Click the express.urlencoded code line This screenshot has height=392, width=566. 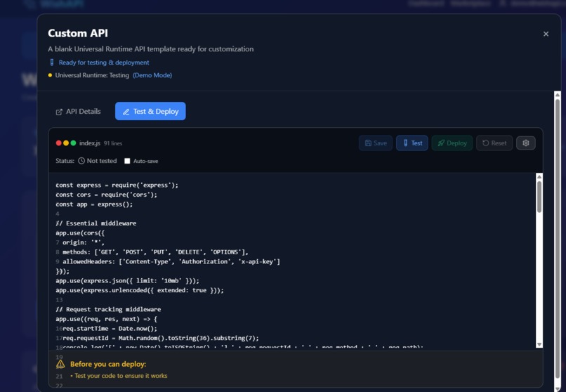pos(140,290)
